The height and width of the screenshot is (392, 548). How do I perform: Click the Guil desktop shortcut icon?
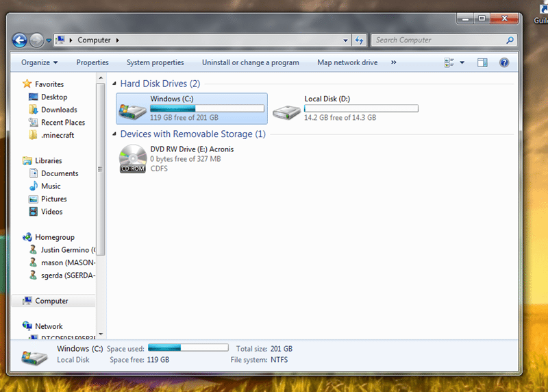(541, 13)
